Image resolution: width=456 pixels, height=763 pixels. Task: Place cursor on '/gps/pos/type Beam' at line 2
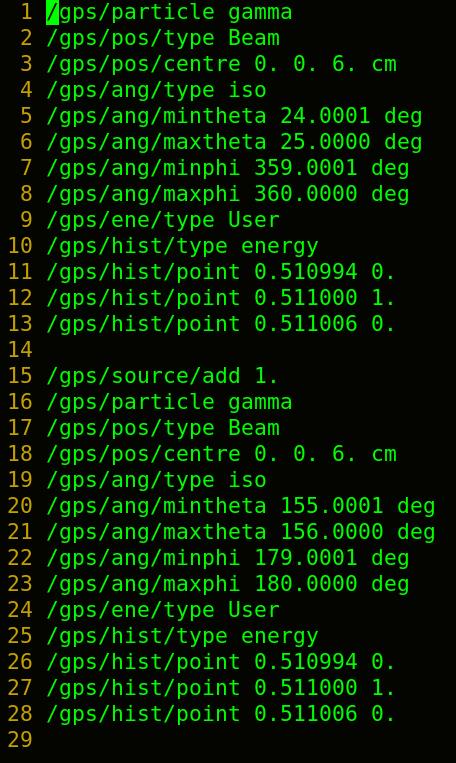pos(163,38)
